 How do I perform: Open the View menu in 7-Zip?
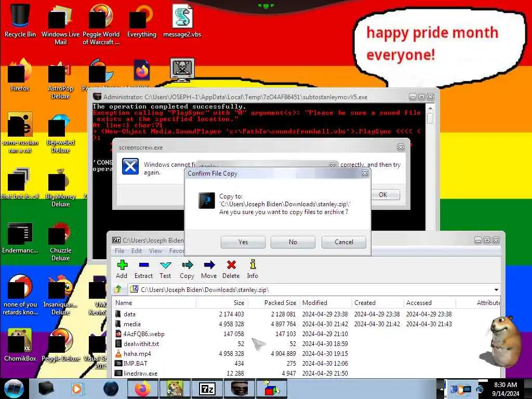[155, 251]
